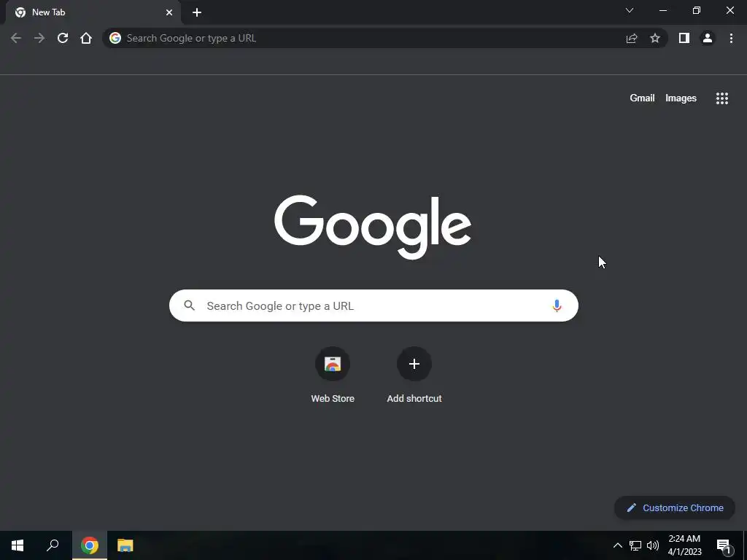Open the side panel icon
747x560 pixels.
point(684,38)
